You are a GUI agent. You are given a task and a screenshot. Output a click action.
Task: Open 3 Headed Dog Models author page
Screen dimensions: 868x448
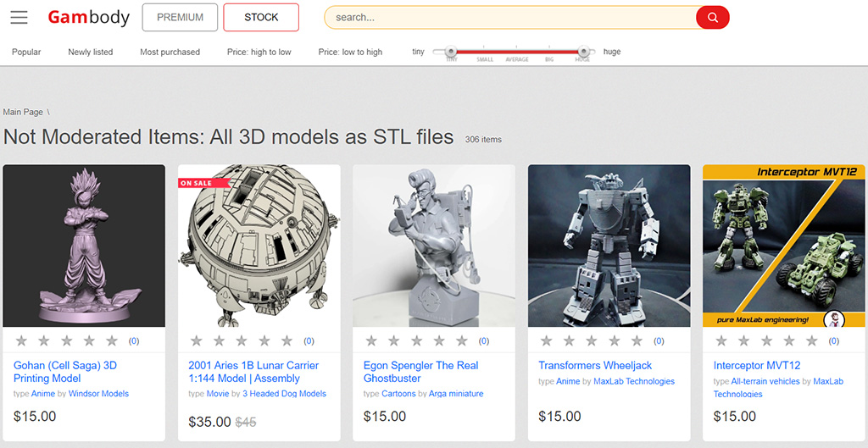(x=284, y=394)
